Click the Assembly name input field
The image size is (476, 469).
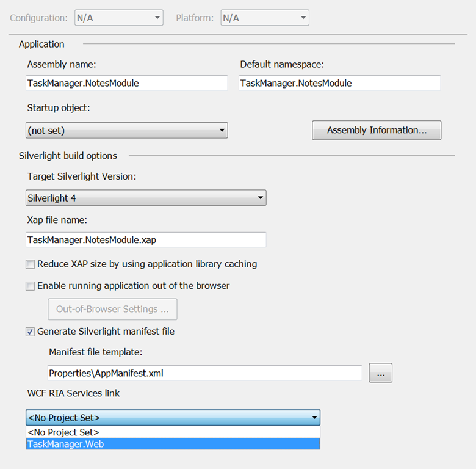[126, 83]
